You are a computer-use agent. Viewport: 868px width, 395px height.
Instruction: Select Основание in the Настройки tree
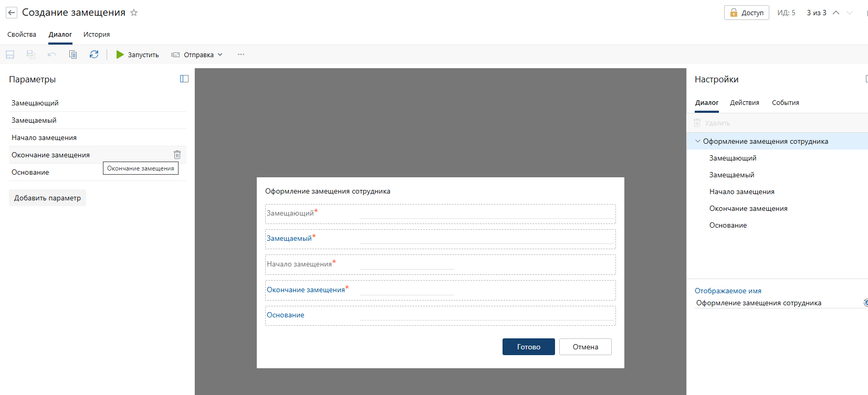(728, 226)
